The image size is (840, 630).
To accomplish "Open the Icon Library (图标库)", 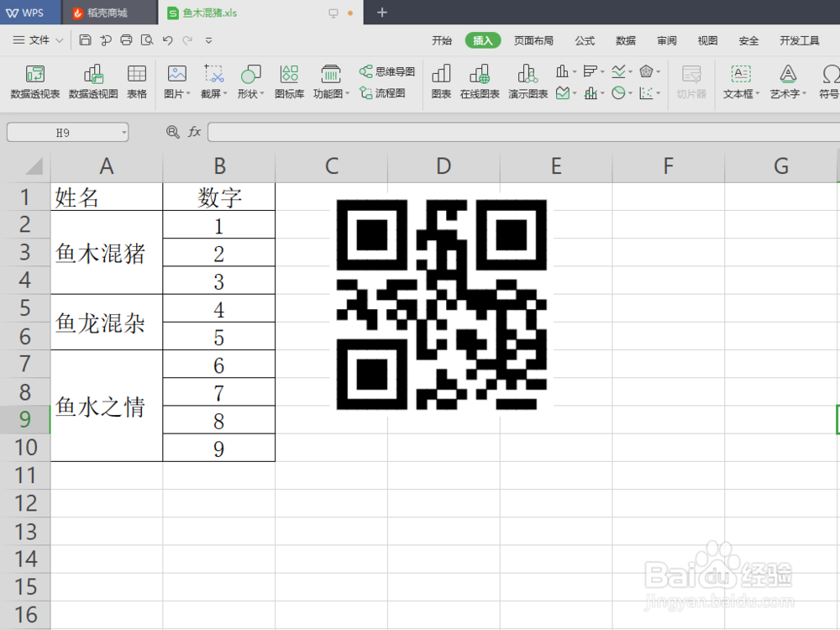I will point(289,81).
